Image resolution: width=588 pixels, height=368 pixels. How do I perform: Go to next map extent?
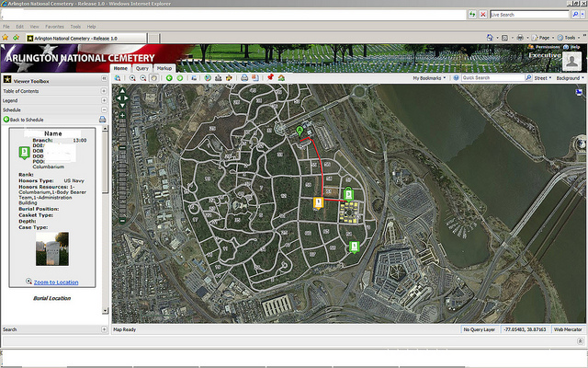(x=180, y=78)
